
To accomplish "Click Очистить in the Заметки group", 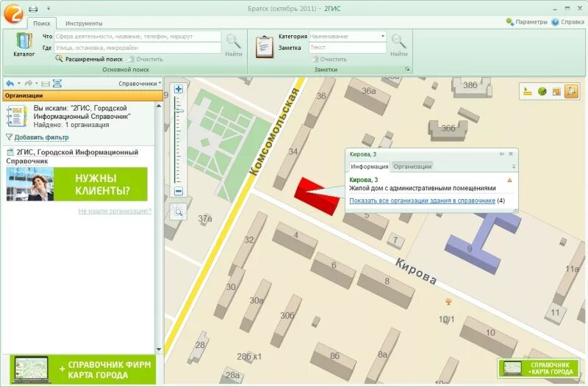I will [x=329, y=59].
